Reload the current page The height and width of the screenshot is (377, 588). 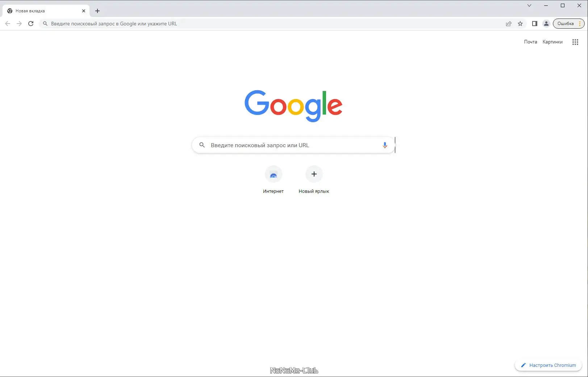point(31,24)
